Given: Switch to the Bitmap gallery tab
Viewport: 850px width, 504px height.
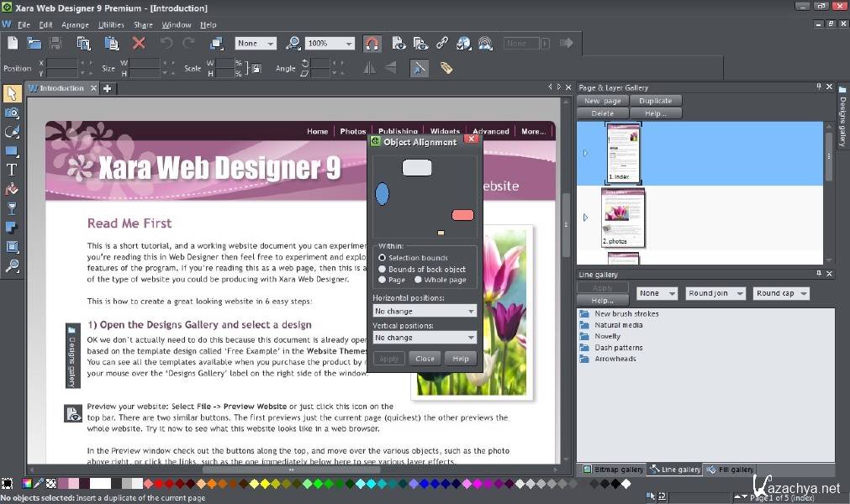Looking at the screenshot, I should click(x=613, y=470).
